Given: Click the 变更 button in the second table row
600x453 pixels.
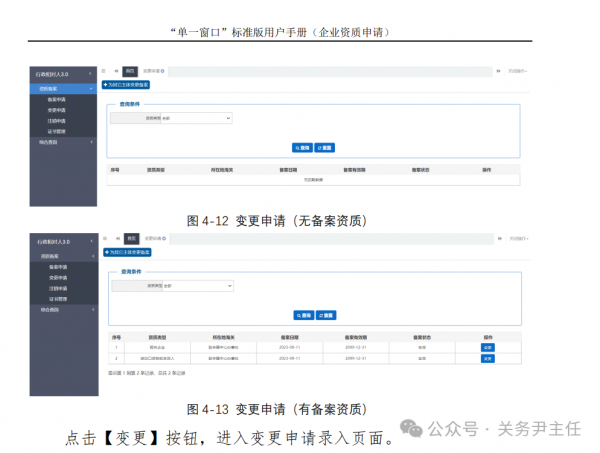Looking at the screenshot, I should click(488, 356).
